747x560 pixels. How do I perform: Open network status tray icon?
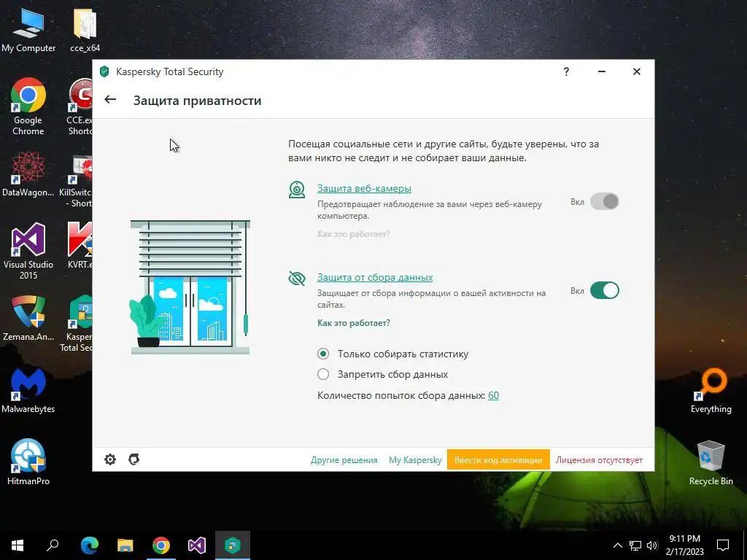[635, 545]
